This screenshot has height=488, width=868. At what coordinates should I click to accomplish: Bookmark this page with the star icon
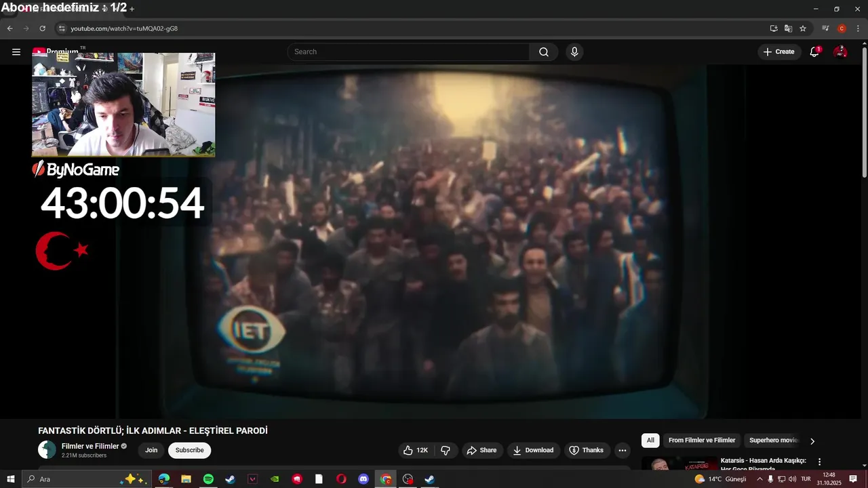pos(803,28)
